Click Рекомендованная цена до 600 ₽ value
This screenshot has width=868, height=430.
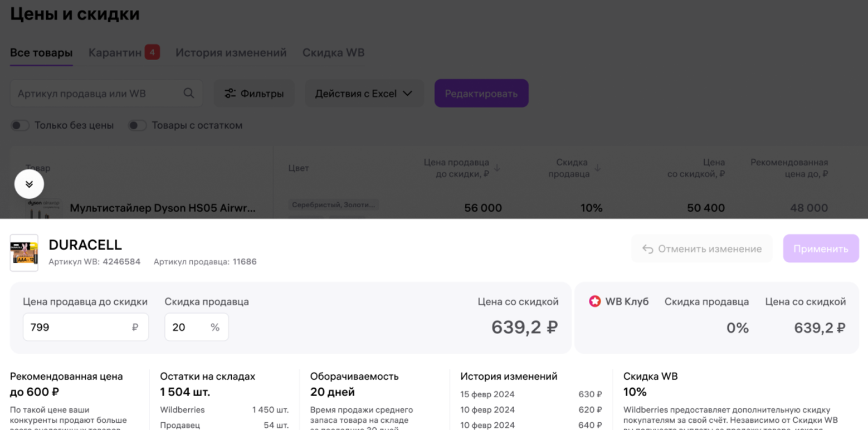pyautogui.click(x=35, y=392)
